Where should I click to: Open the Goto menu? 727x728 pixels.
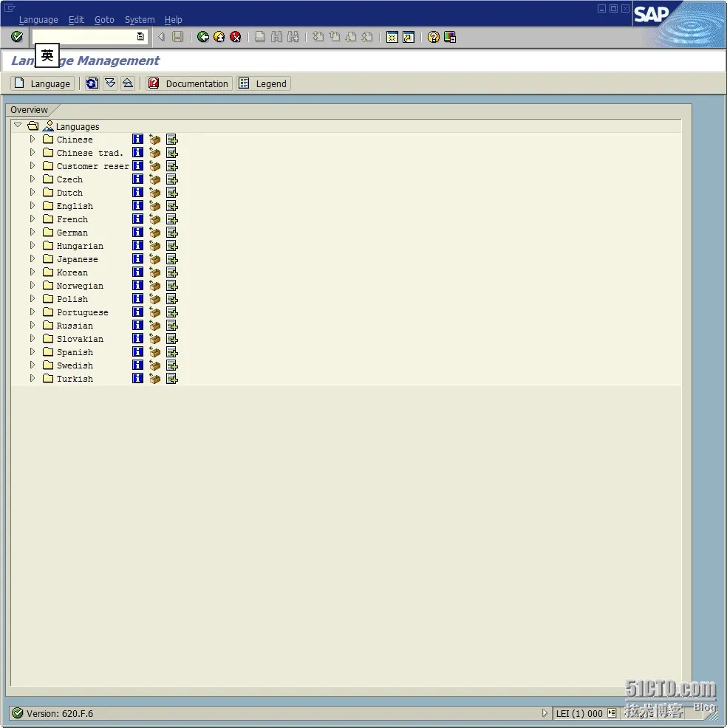pyautogui.click(x=104, y=19)
